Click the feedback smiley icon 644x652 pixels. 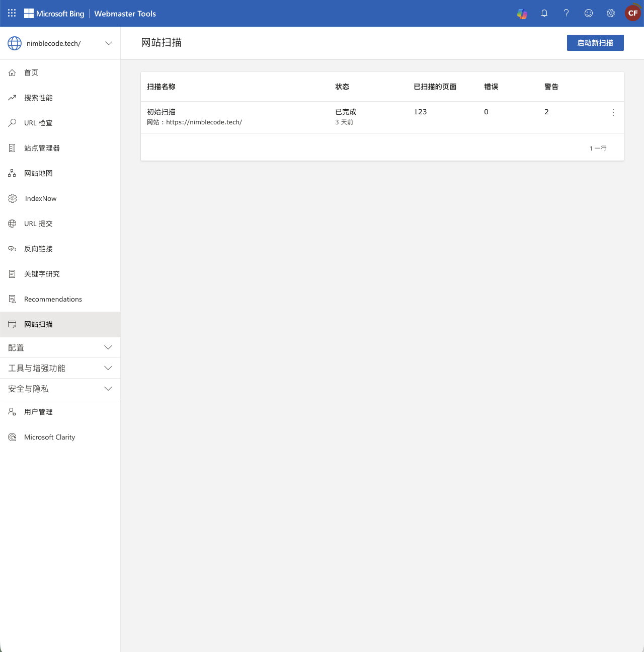pyautogui.click(x=589, y=14)
